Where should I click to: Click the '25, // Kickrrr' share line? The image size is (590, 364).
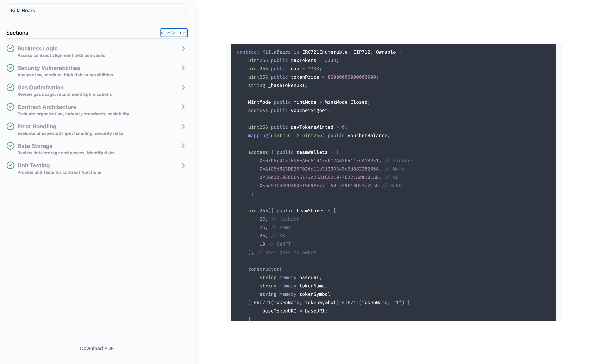[279, 219]
